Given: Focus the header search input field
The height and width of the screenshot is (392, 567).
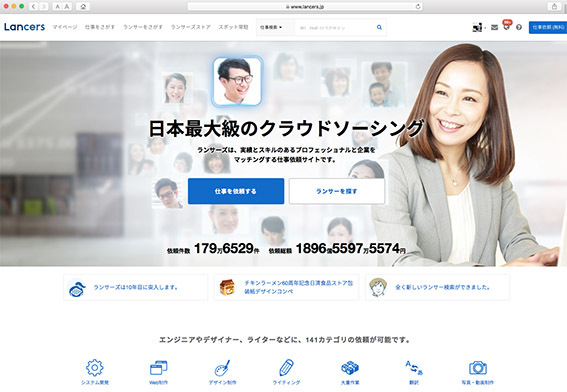Looking at the screenshot, I should pyautogui.click(x=334, y=27).
